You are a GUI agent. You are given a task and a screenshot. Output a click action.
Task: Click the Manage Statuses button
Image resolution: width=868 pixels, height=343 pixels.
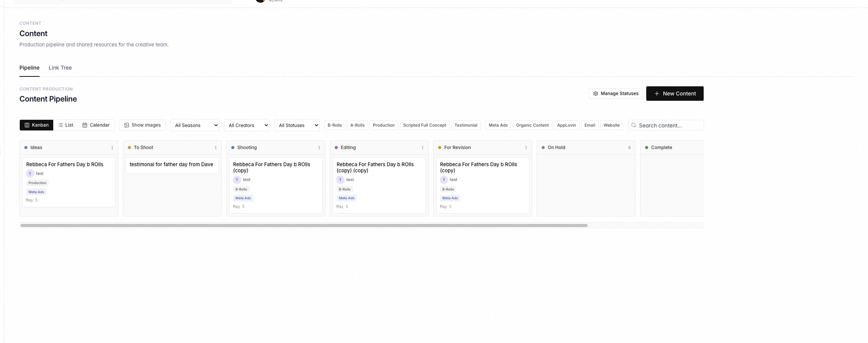(x=615, y=93)
